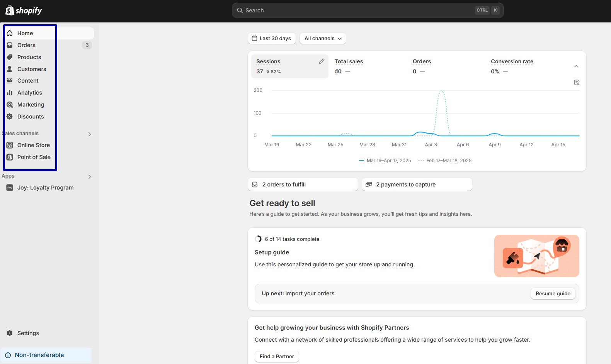Click the Feb 17–Mar 18, 2025 legend

(445, 161)
